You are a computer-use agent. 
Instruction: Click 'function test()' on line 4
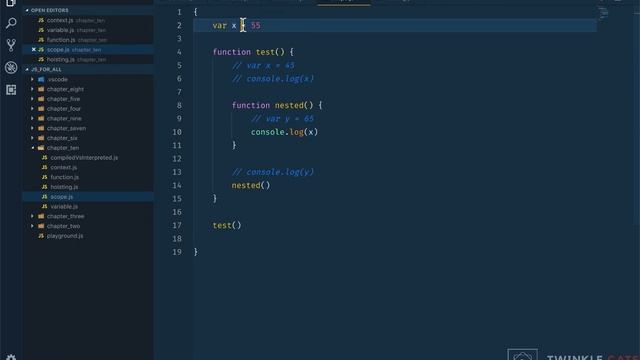pos(248,52)
